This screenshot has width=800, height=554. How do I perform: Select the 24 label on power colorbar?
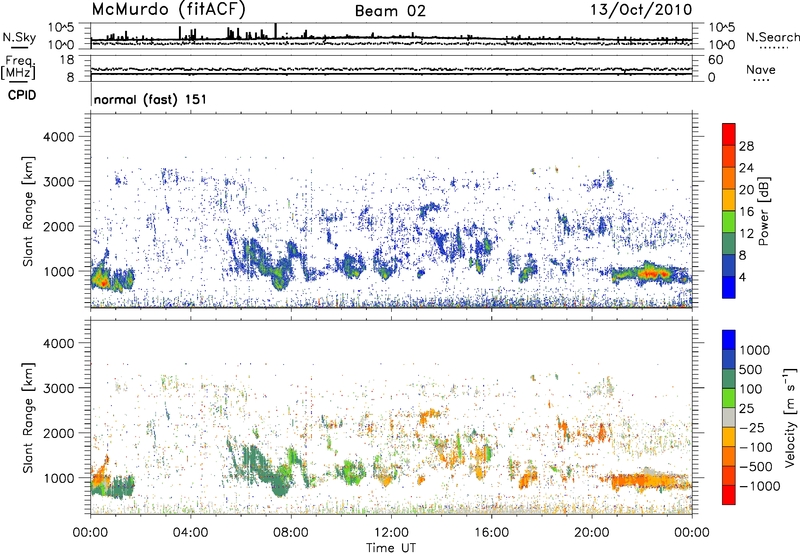(x=746, y=168)
